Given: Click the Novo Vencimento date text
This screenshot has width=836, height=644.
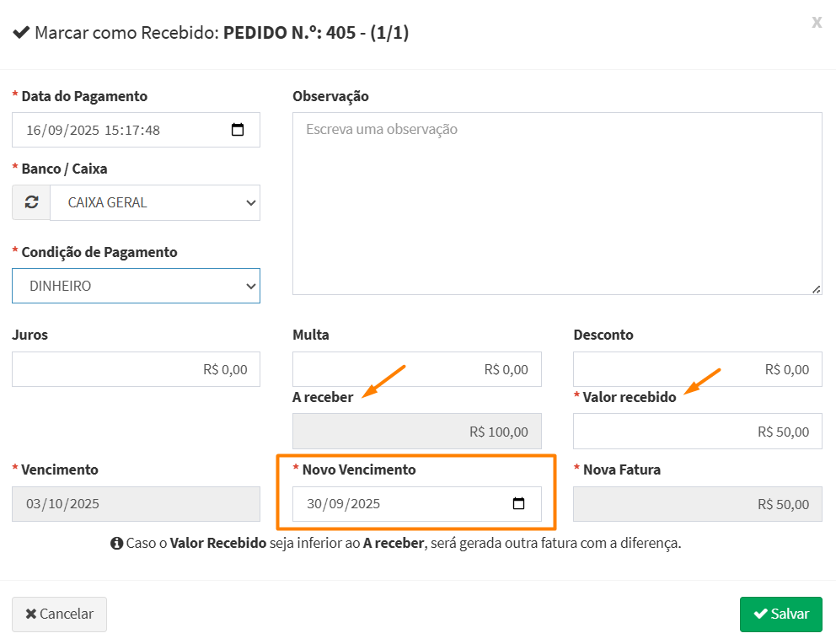Looking at the screenshot, I should (344, 504).
